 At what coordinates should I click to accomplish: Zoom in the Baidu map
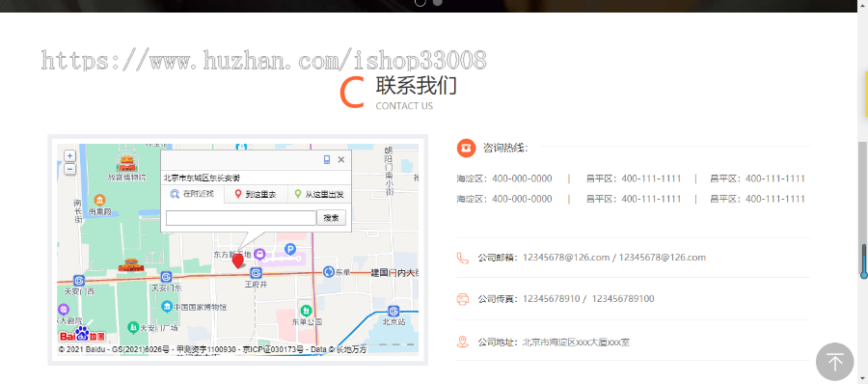coord(69,156)
